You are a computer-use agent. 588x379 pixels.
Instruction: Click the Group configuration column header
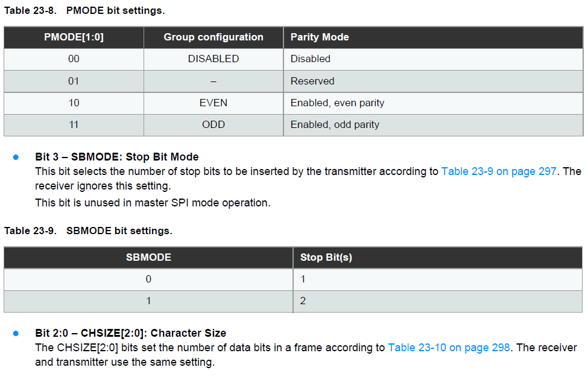(x=213, y=37)
